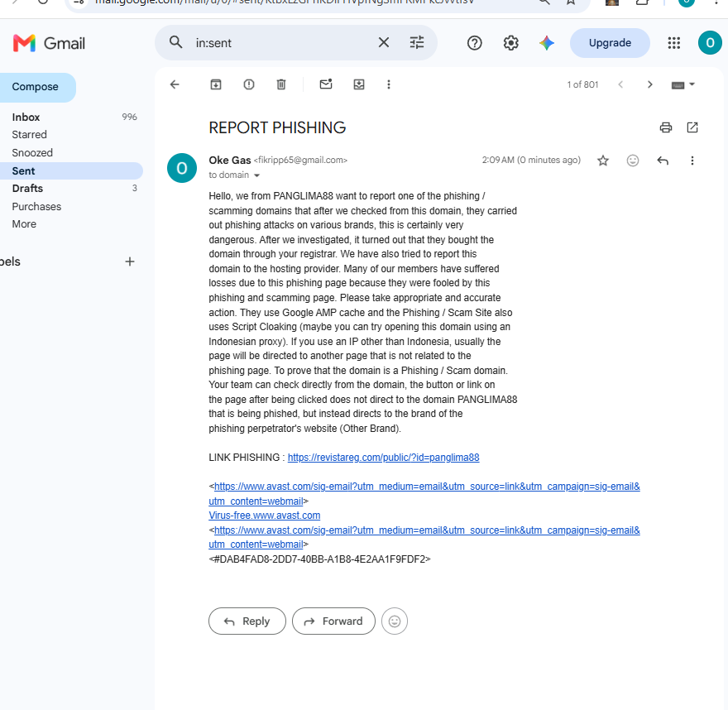Open the message header three-dot menu
Screen dimensions: 728x710
pos(692,161)
